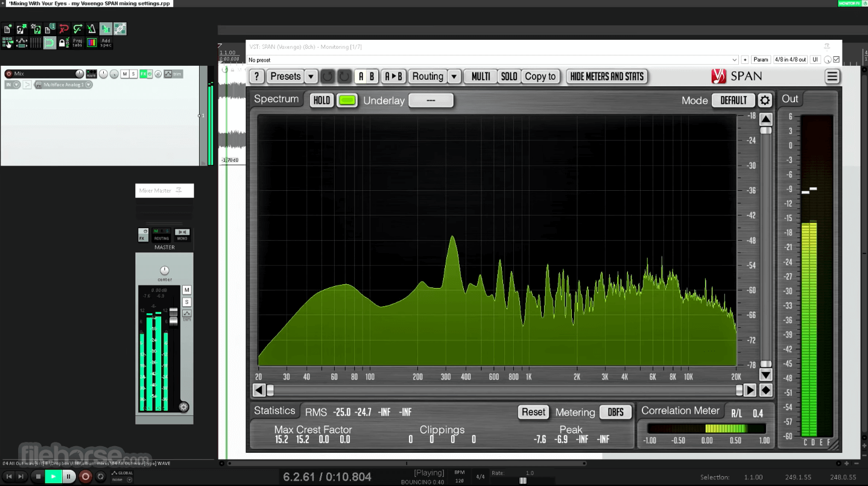Solo the master track
868x486 pixels.
coord(186,302)
